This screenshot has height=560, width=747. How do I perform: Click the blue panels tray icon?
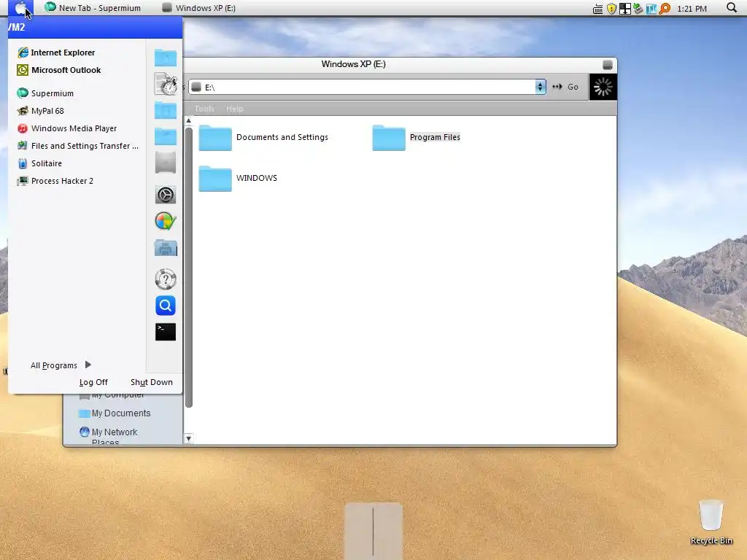click(651, 9)
